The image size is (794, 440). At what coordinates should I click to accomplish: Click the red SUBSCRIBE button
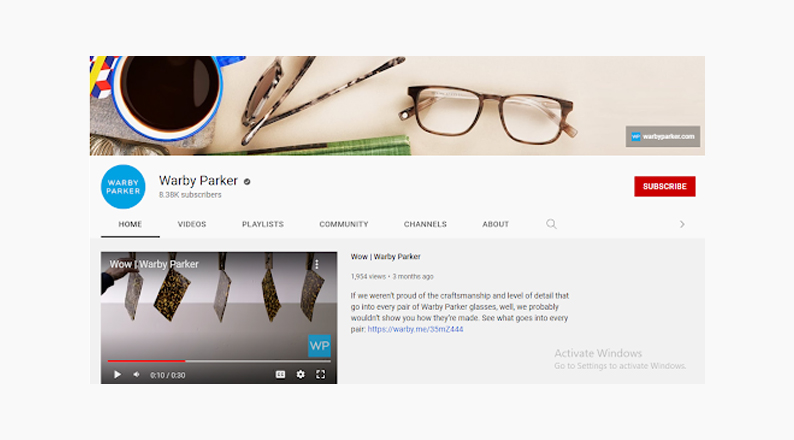[x=664, y=186]
